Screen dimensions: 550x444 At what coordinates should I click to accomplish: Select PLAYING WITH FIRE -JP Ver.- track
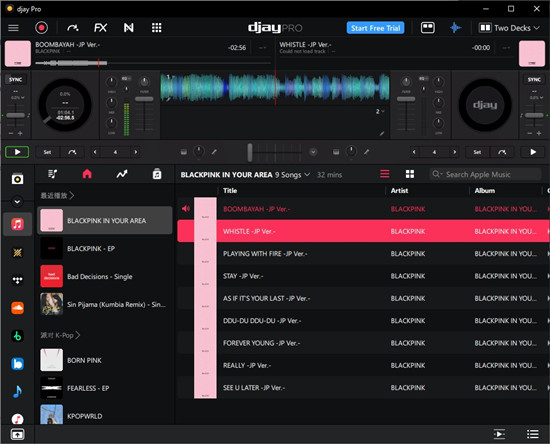click(363, 254)
